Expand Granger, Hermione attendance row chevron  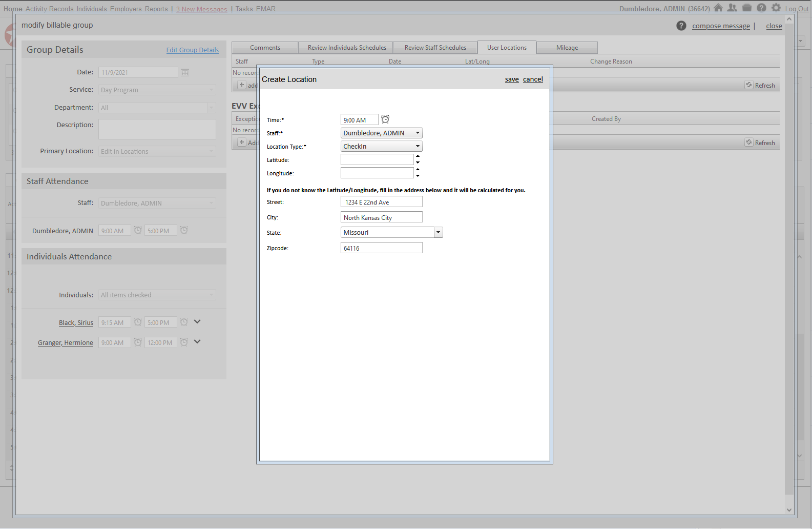[197, 341]
